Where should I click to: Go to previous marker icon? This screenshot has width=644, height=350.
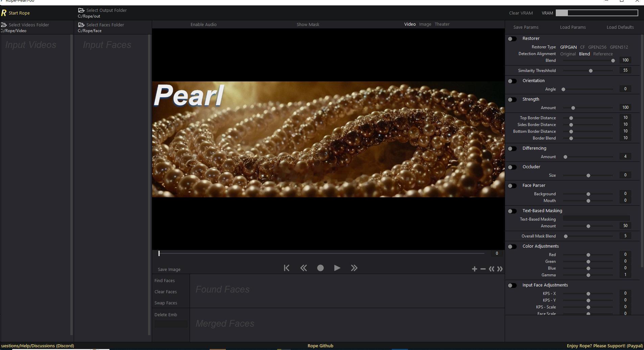492,269
